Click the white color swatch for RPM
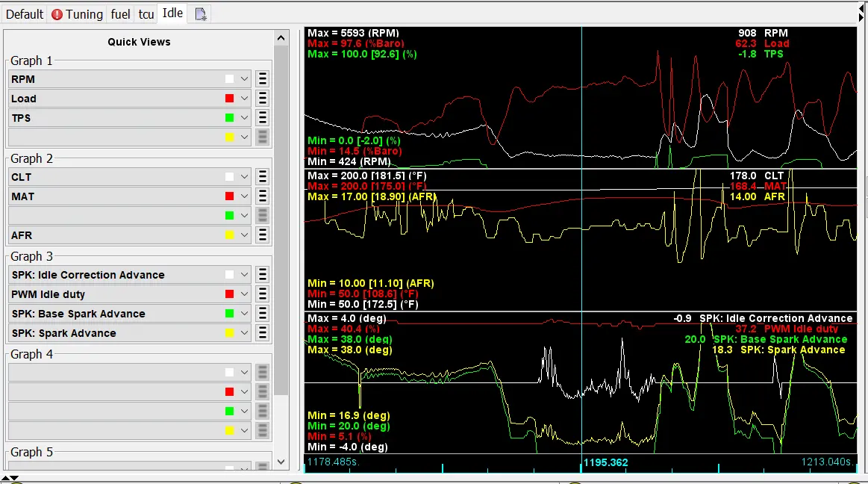This screenshot has height=484, width=868. click(x=229, y=79)
